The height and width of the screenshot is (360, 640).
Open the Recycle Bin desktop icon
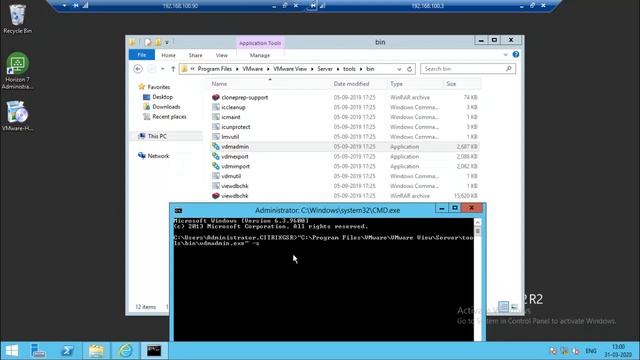[17, 19]
